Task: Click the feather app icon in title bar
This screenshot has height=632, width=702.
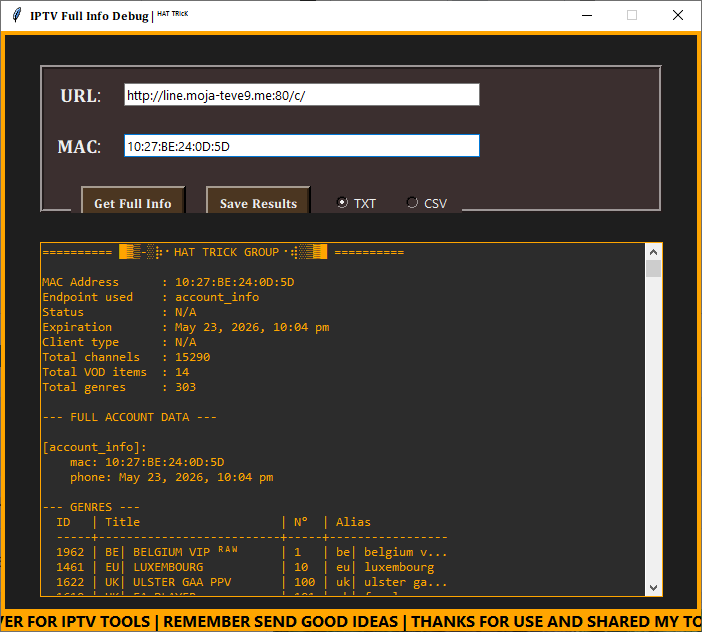Action: [17, 15]
